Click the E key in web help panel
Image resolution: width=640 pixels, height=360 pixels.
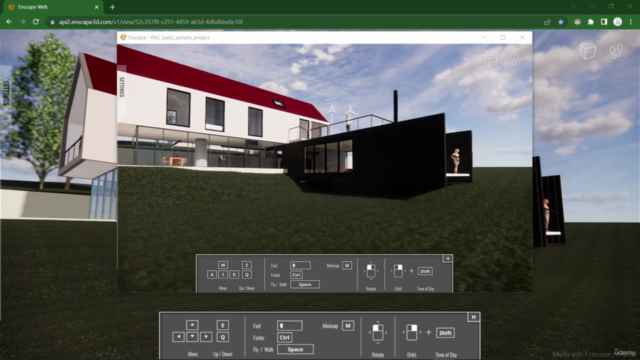pyautogui.click(x=222, y=325)
